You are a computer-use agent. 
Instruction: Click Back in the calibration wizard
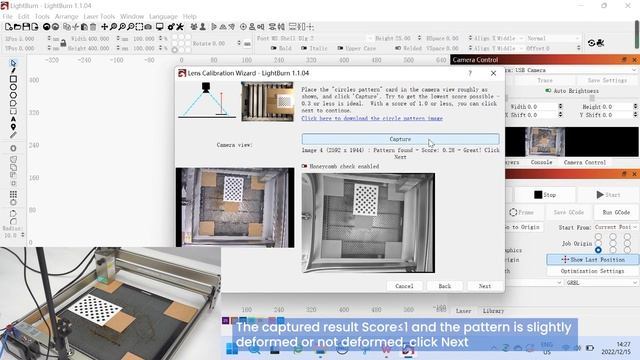[444, 286]
